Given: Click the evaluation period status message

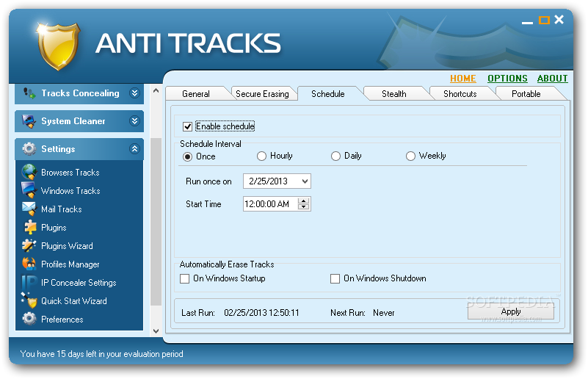Looking at the screenshot, I should coord(101,354).
